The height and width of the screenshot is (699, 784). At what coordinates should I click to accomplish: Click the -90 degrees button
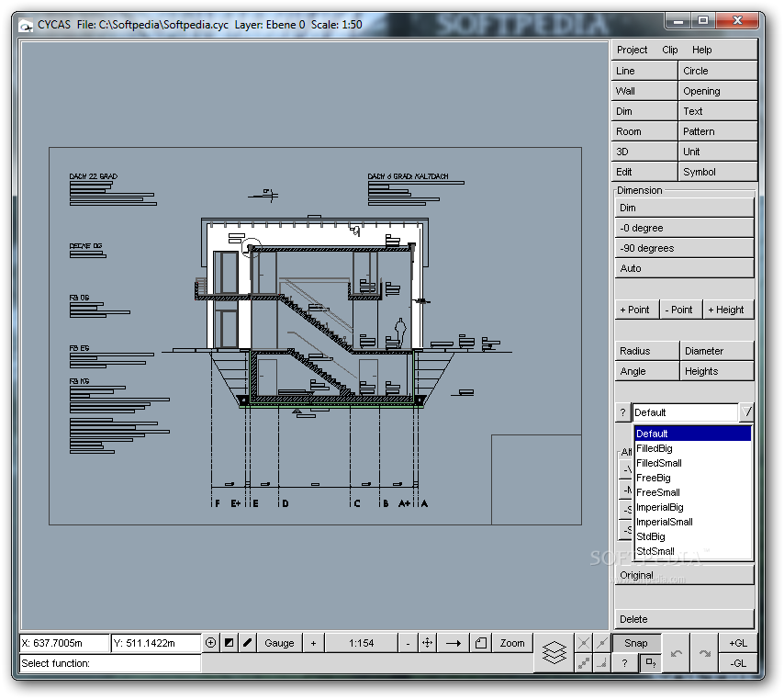coord(684,248)
